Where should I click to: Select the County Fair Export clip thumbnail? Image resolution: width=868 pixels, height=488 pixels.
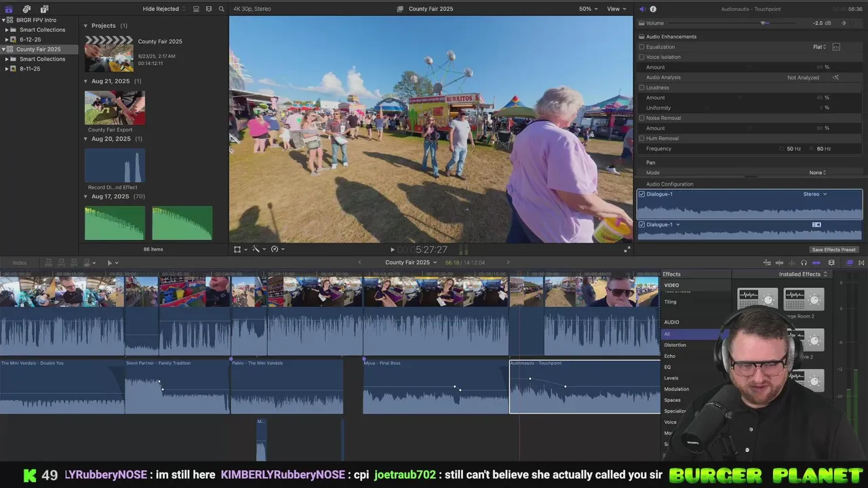[115, 108]
